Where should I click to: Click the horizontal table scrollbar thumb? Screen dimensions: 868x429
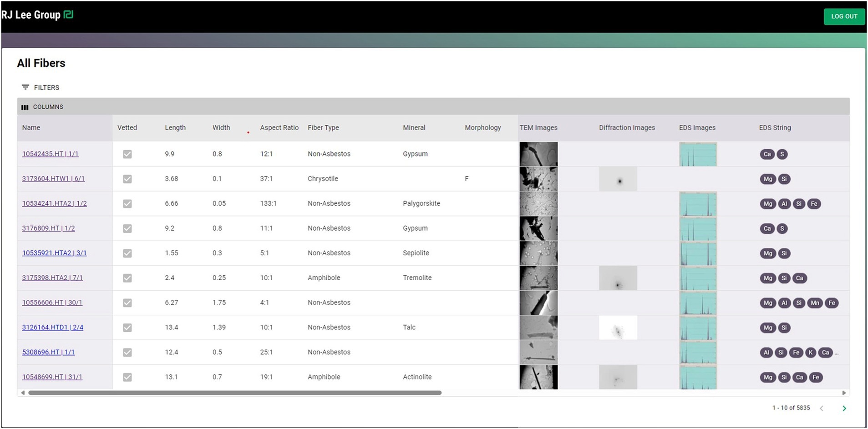pyautogui.click(x=235, y=393)
